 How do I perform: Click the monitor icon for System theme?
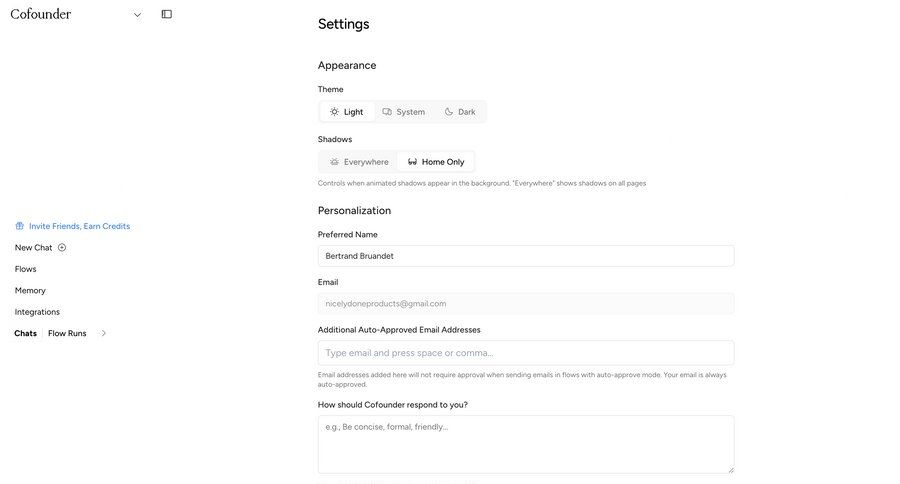(387, 112)
